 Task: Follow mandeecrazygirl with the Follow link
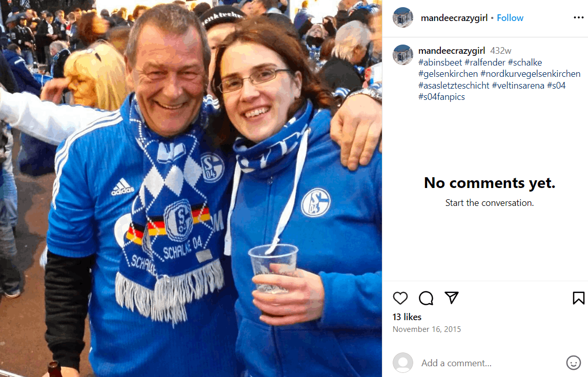(510, 17)
